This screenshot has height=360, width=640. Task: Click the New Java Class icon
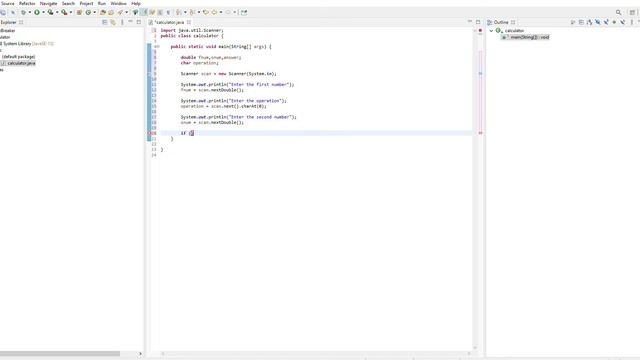click(88, 12)
